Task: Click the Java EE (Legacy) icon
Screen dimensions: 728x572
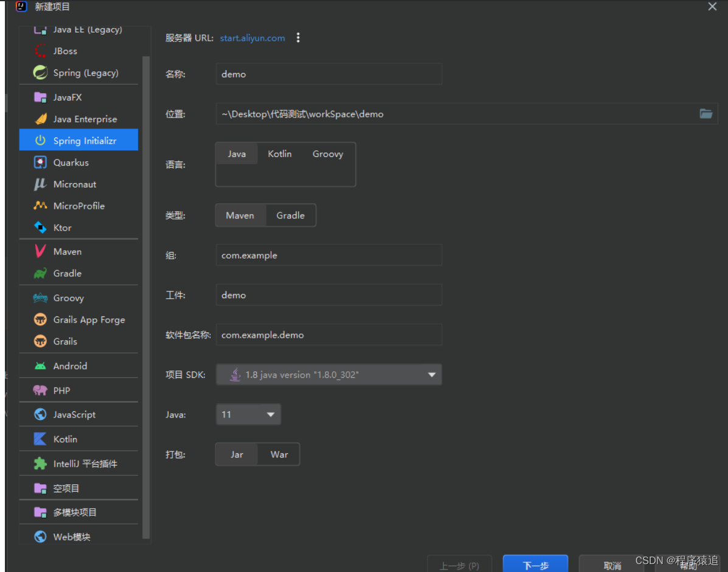Action: pyautogui.click(x=40, y=30)
